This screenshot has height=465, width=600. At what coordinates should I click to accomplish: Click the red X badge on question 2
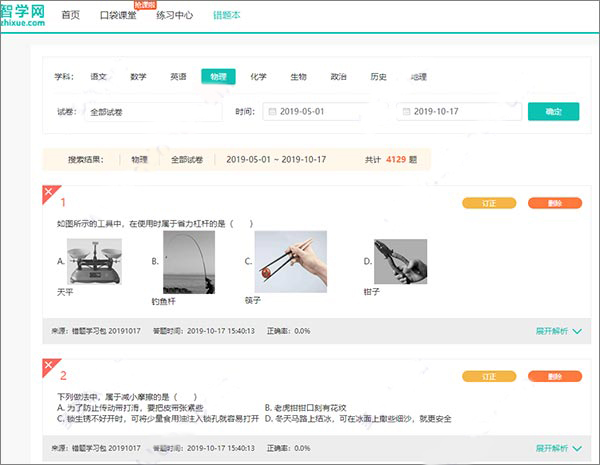49,367
